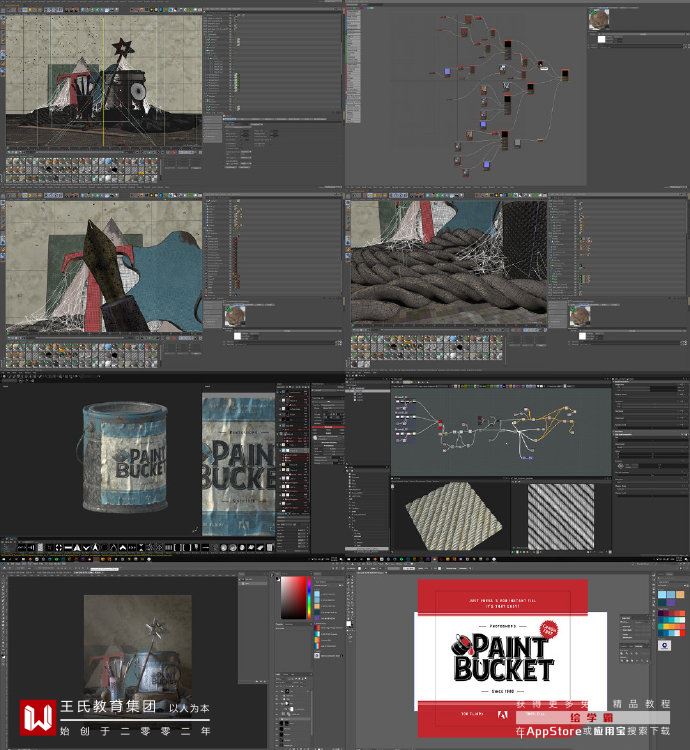690x750 pixels.
Task: Select vertical stripes alpha in Substance Painter shelf
Action: pyautogui.click(x=171, y=547)
